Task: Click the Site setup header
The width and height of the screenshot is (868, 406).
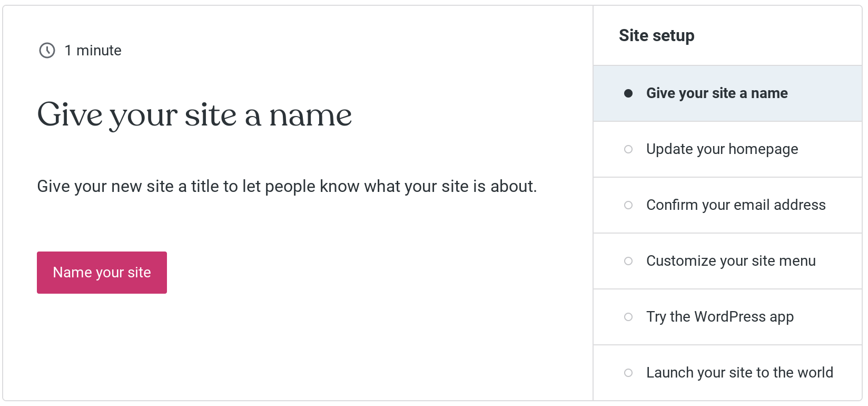Action: point(656,35)
